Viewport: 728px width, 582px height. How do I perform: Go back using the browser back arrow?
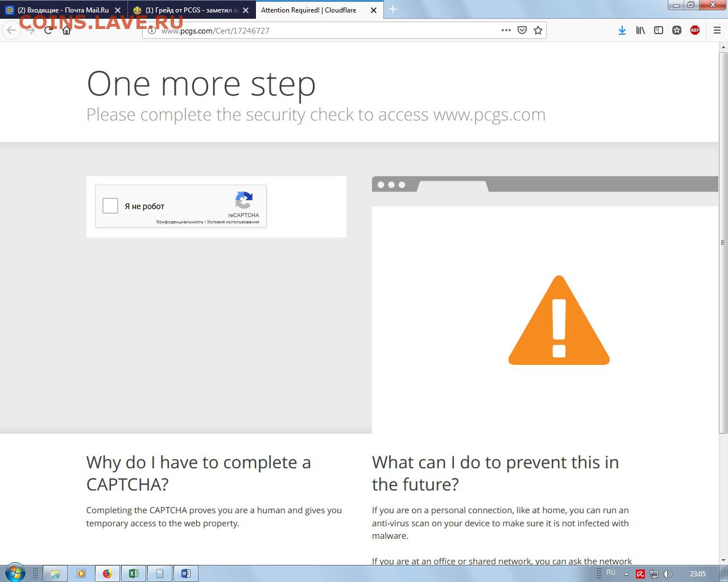11,30
